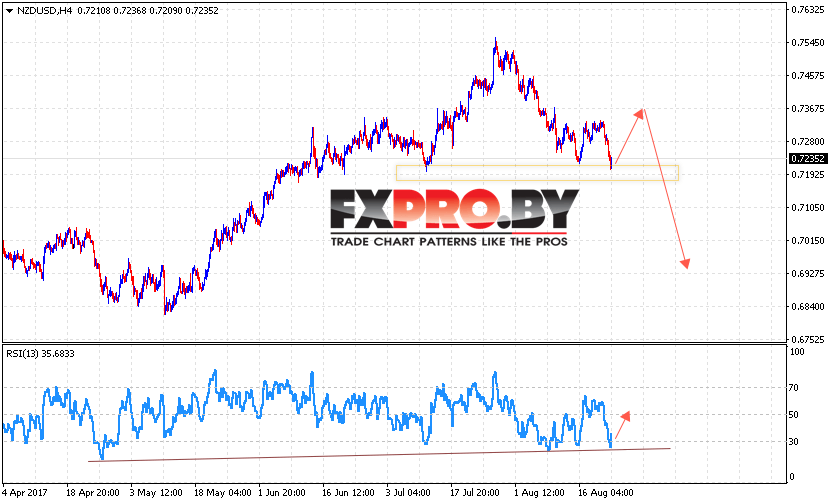Click the 0.71050 price scale value

(808, 207)
